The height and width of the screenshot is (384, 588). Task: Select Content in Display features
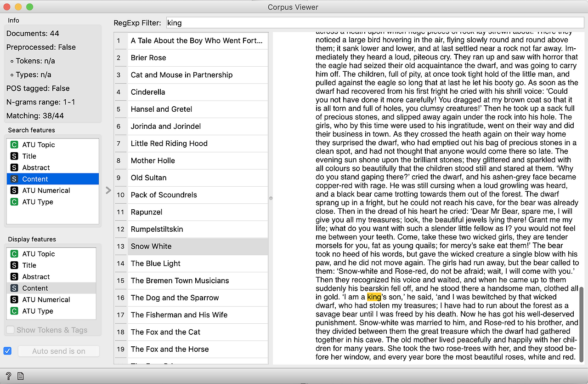click(51, 288)
